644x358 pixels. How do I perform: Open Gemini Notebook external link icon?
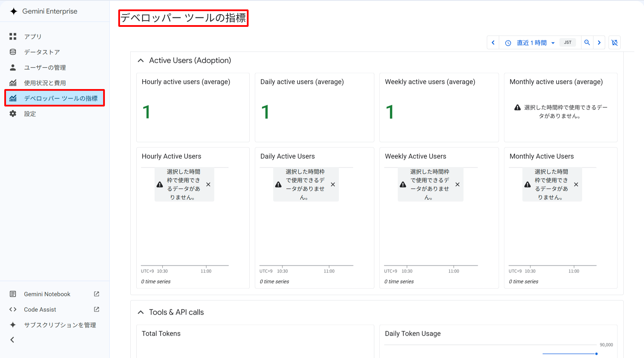click(x=97, y=294)
